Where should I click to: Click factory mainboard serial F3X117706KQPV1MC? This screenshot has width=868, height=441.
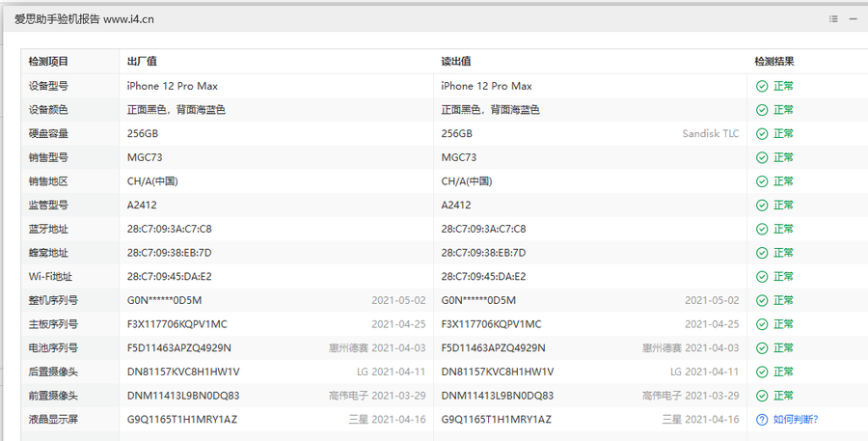click(x=177, y=324)
